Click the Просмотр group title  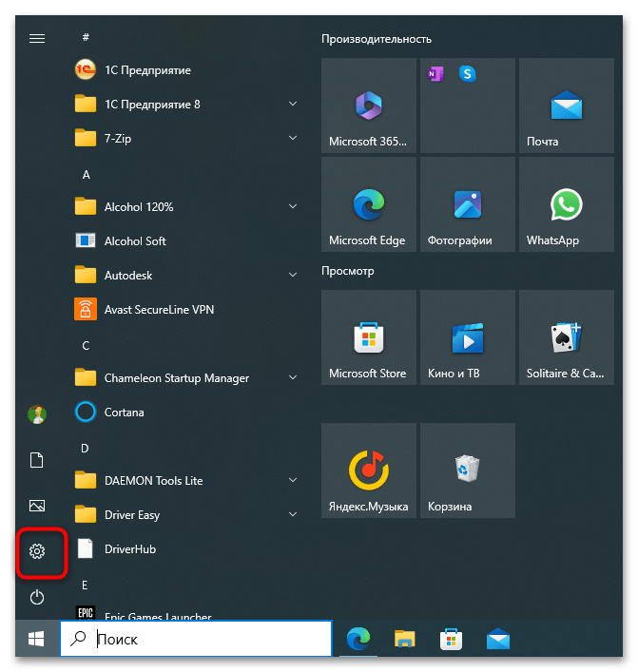[348, 271]
